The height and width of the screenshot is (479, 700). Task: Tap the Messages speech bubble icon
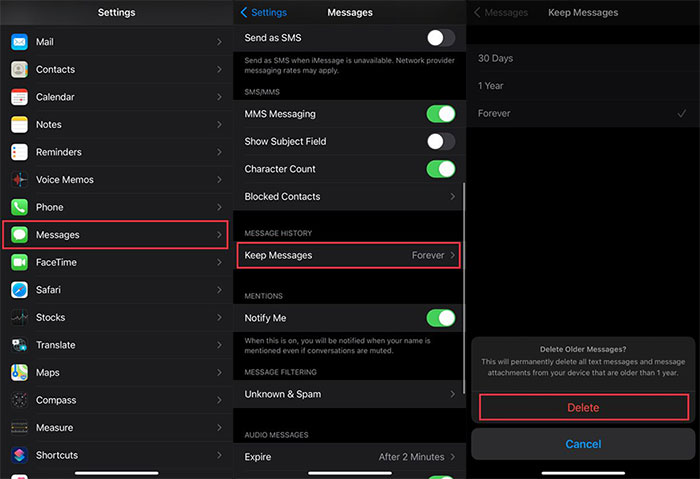19,235
